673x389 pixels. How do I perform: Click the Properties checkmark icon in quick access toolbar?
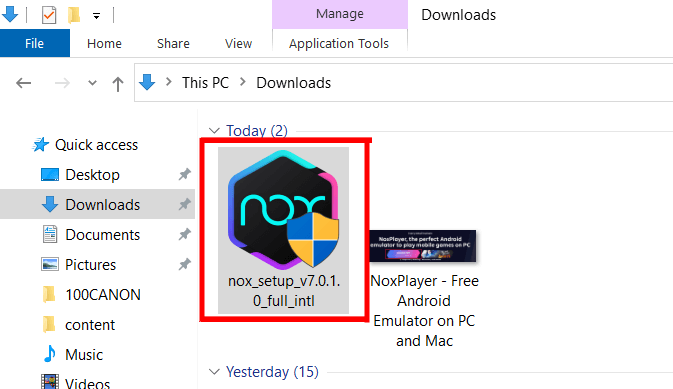pos(49,15)
